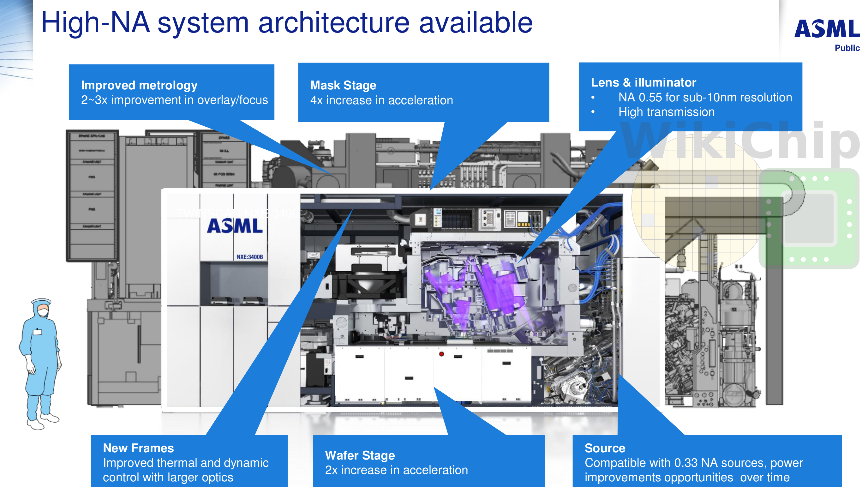Viewport: 868px width, 487px height.
Task: Click '2x increase in acceleration' text
Action: pos(396,470)
